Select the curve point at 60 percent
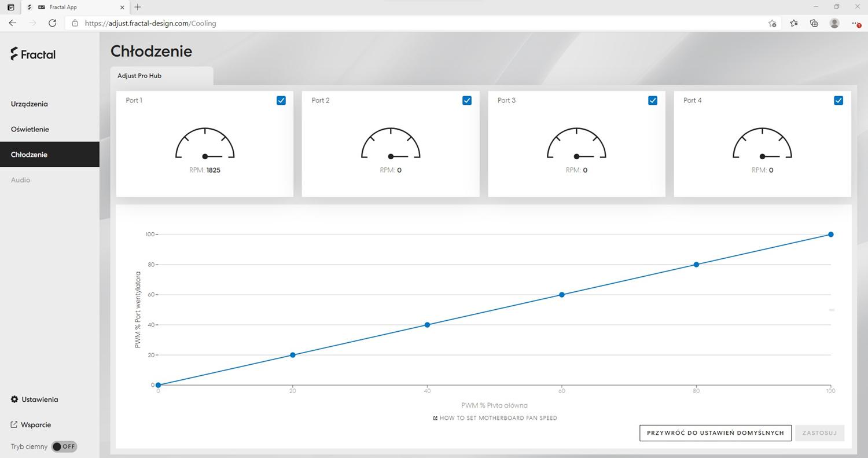This screenshot has width=868, height=458. [561, 295]
